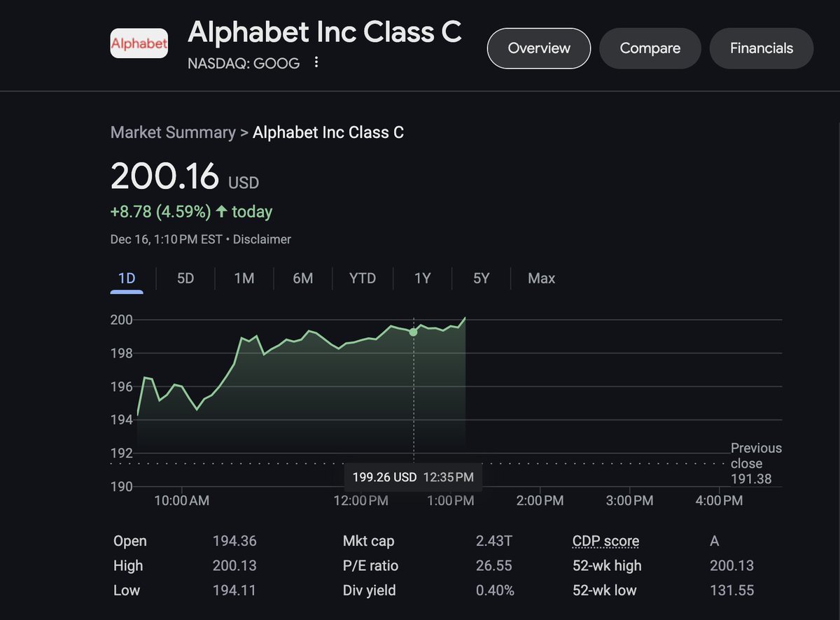
Task: Click the Alphabet Inc Class C heading
Action: pyautogui.click(x=325, y=31)
